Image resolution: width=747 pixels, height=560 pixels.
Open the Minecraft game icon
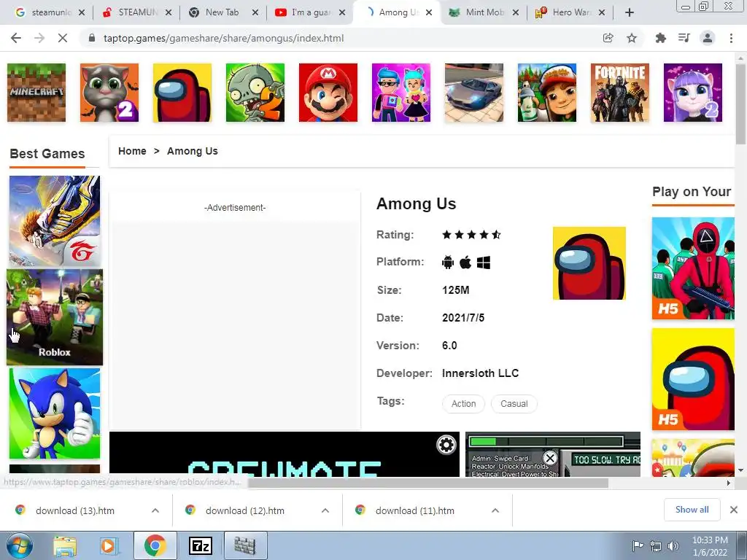tap(36, 93)
